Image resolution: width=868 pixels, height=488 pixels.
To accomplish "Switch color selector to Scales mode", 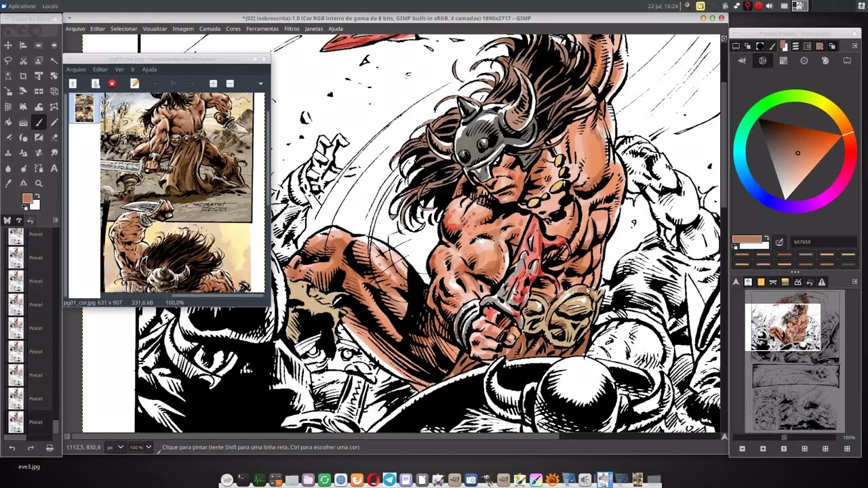I will 847,60.
